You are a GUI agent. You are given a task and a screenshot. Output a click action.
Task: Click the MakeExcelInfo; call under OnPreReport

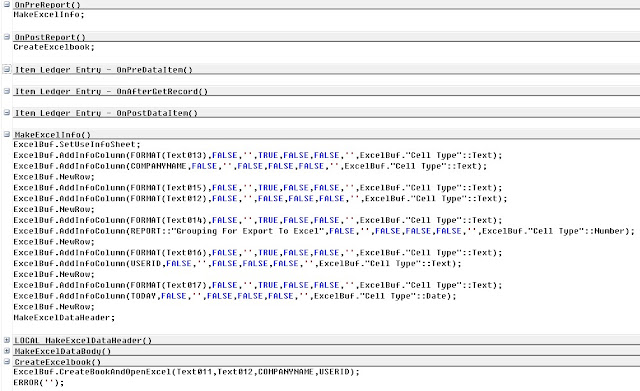49,15
